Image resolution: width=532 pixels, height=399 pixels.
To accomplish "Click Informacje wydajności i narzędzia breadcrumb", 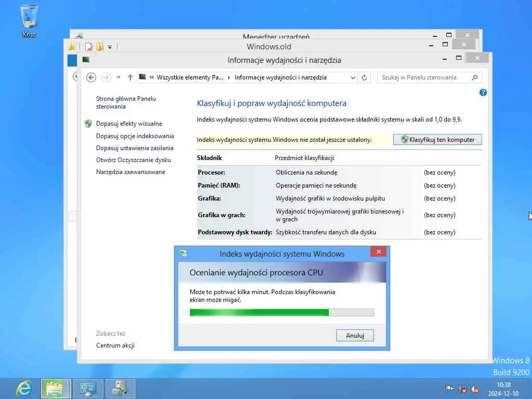I will [281, 77].
